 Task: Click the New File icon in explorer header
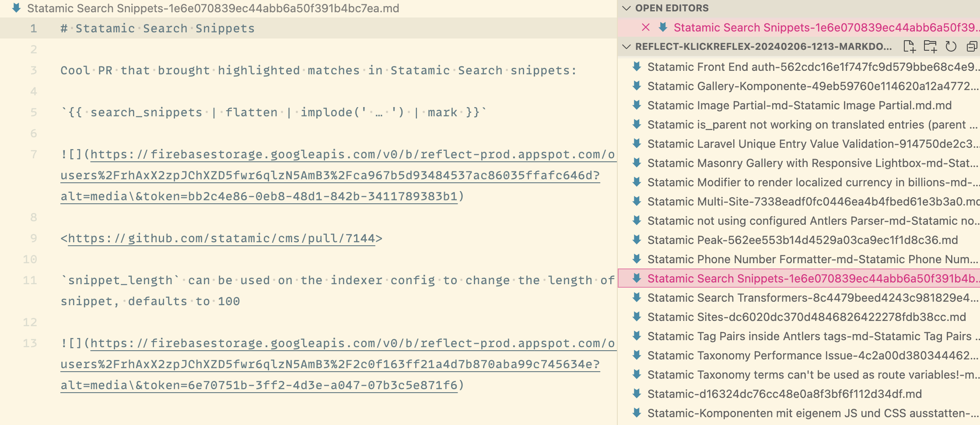point(909,46)
